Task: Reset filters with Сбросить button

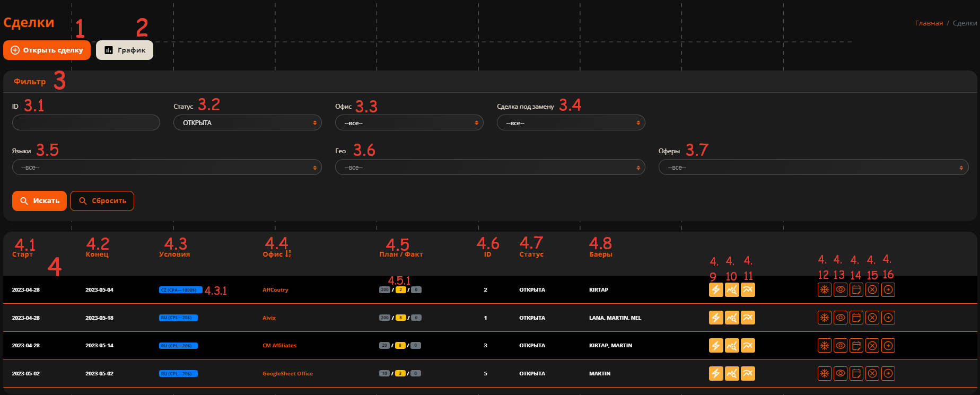Action: 102,201
